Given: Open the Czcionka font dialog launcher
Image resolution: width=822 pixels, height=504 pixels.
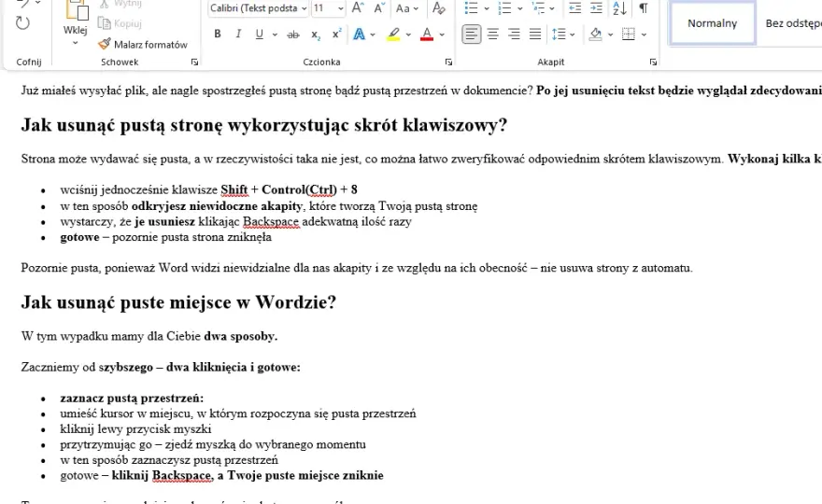Looking at the screenshot, I should [x=448, y=62].
